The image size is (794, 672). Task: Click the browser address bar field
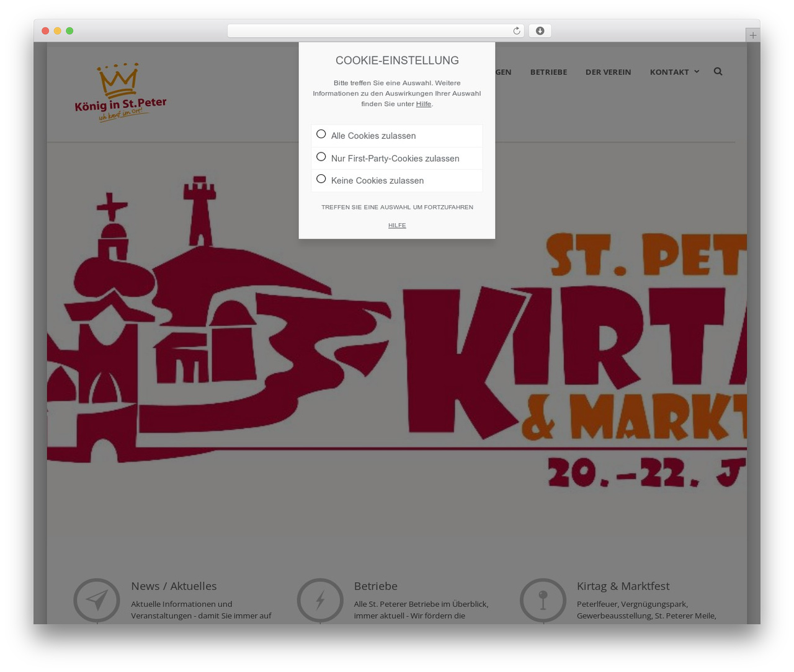[375, 31]
